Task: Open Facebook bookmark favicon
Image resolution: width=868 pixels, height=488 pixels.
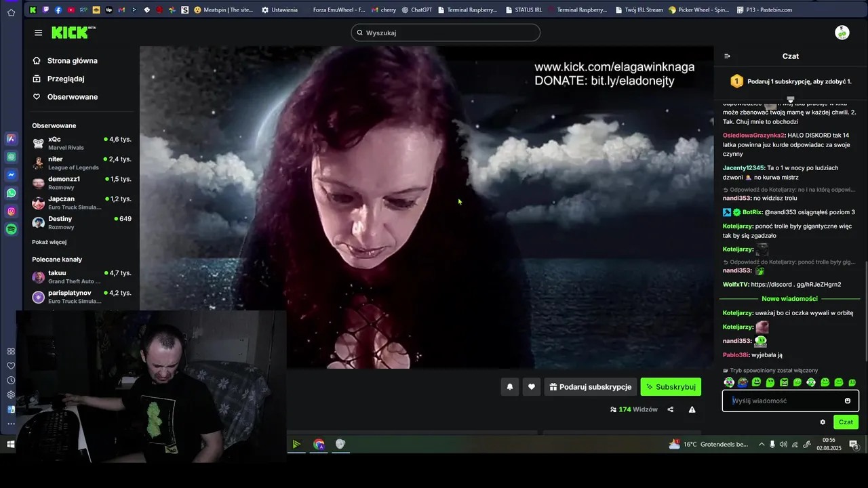Action: point(58,10)
